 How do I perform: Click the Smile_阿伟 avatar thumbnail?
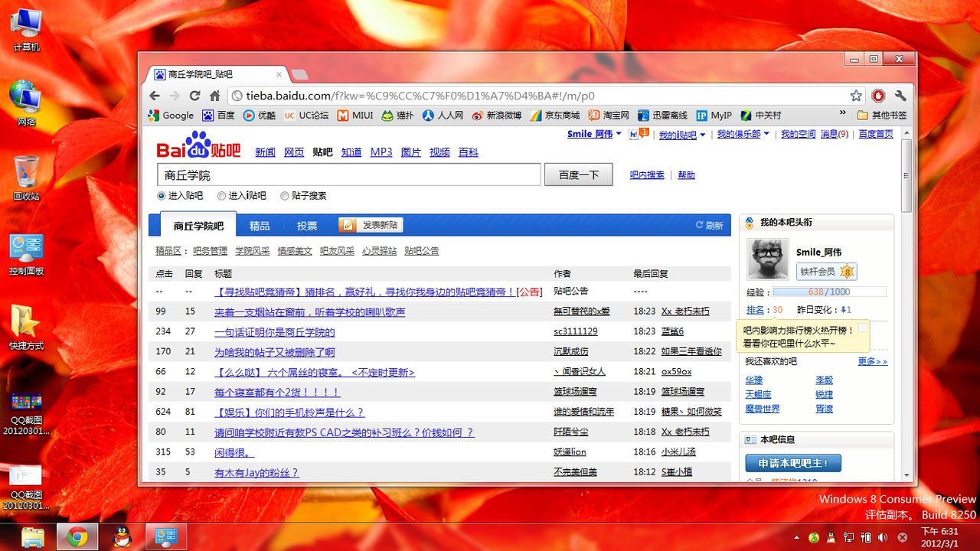click(766, 259)
